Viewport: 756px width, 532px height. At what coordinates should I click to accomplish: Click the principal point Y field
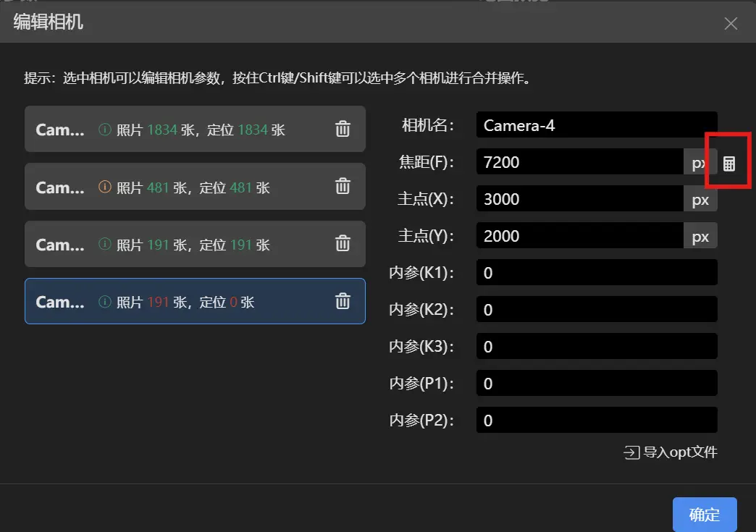coord(579,236)
